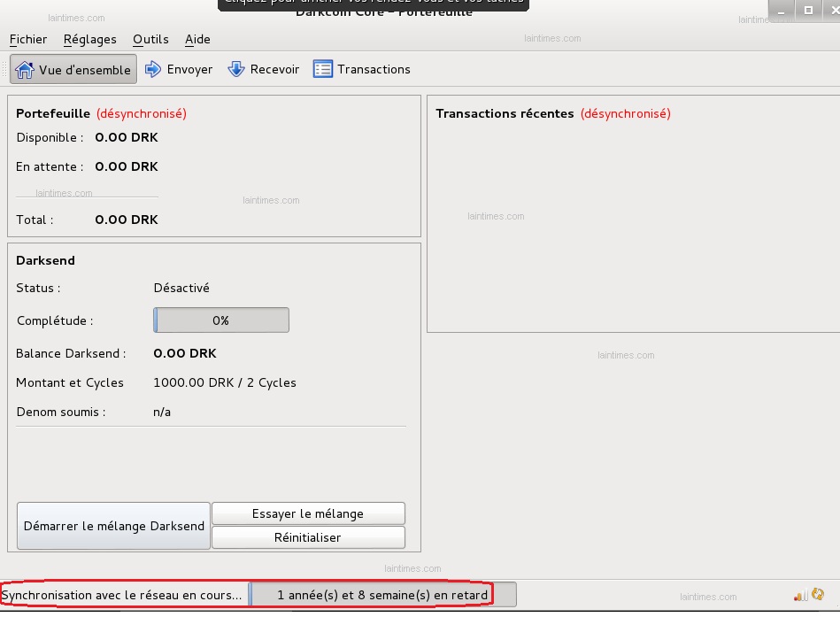Image resolution: width=840 pixels, height=617 pixels.
Task: Click the 1000.00 DRK / 2 Cycles value
Action: (225, 383)
